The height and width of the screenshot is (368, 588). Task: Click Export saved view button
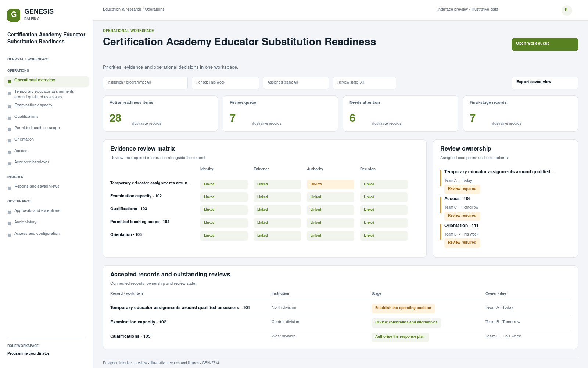(x=545, y=83)
